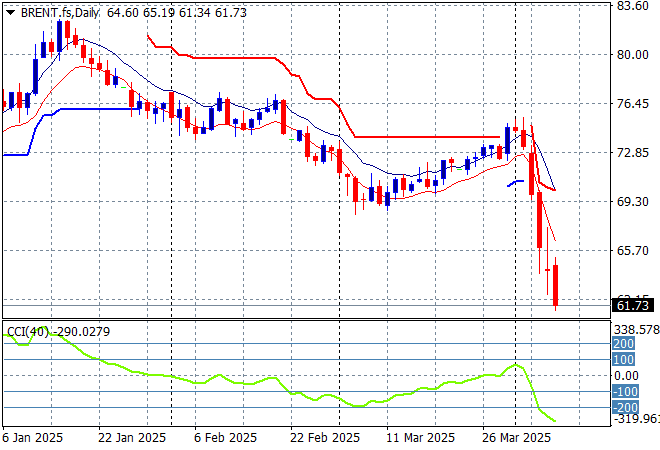The width and height of the screenshot is (660, 450).
Task: Select the 65.70 price axis label
Action: (x=633, y=250)
